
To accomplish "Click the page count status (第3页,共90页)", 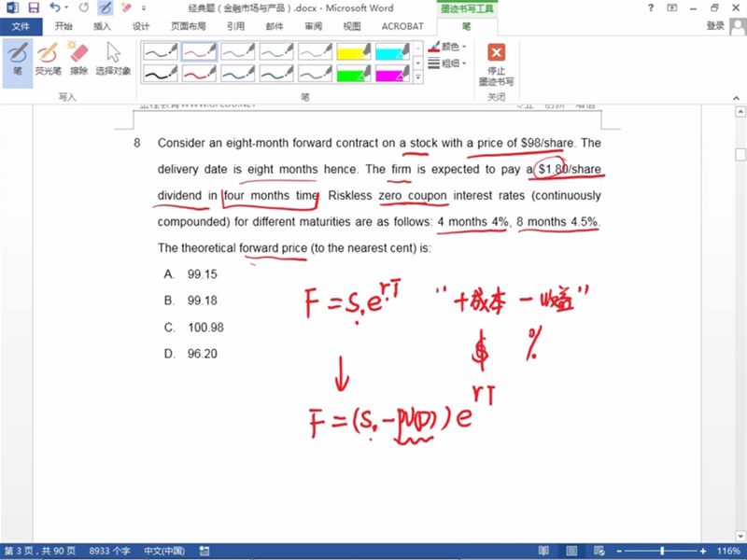I will coord(40,551).
